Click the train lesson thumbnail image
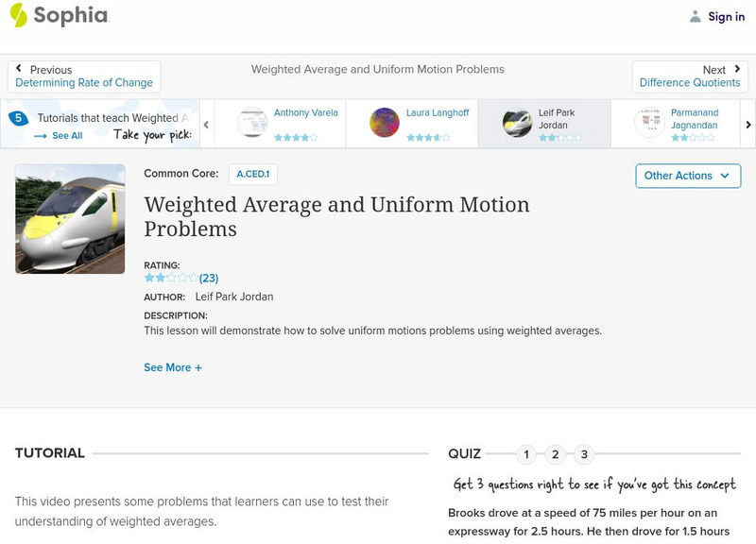 tap(70, 219)
